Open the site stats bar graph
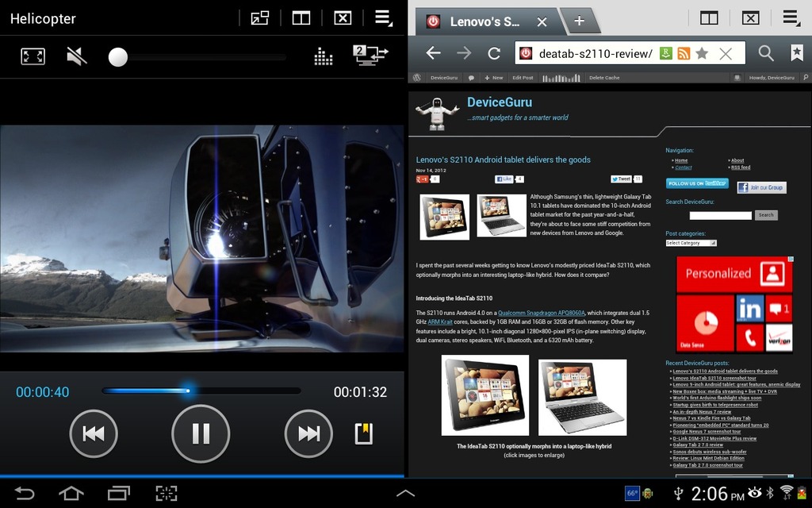812x508 pixels. coord(561,78)
